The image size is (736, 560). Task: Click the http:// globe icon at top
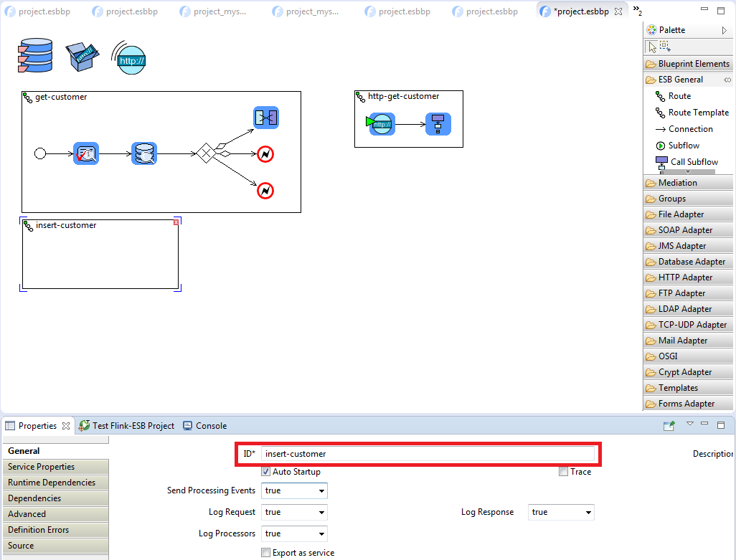point(129,58)
